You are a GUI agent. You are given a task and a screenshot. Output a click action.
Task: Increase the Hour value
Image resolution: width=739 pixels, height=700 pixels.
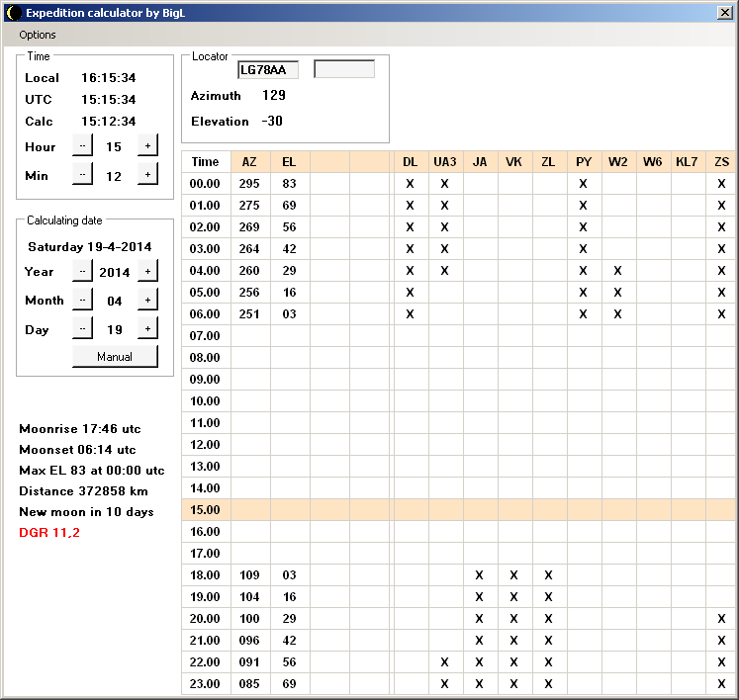[x=147, y=146]
